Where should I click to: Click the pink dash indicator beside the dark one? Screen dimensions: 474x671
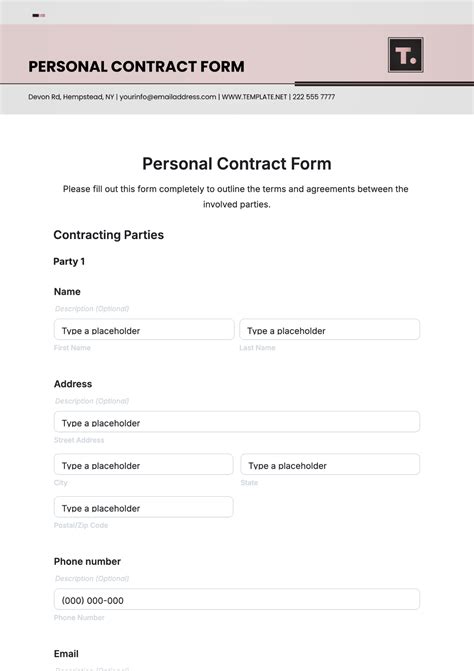pyautogui.click(x=42, y=15)
